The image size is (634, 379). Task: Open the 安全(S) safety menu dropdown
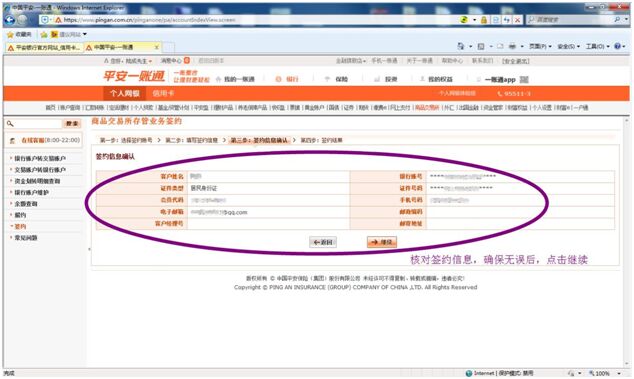[568, 47]
